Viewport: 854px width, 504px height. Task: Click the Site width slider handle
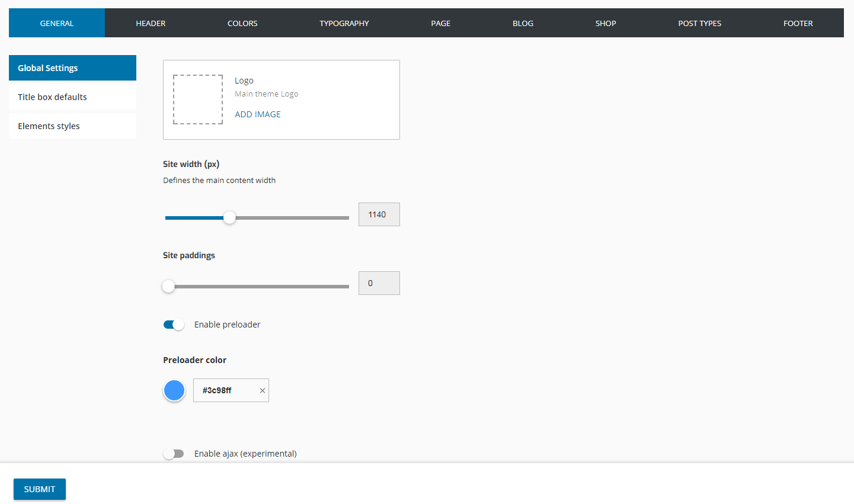[229, 218]
